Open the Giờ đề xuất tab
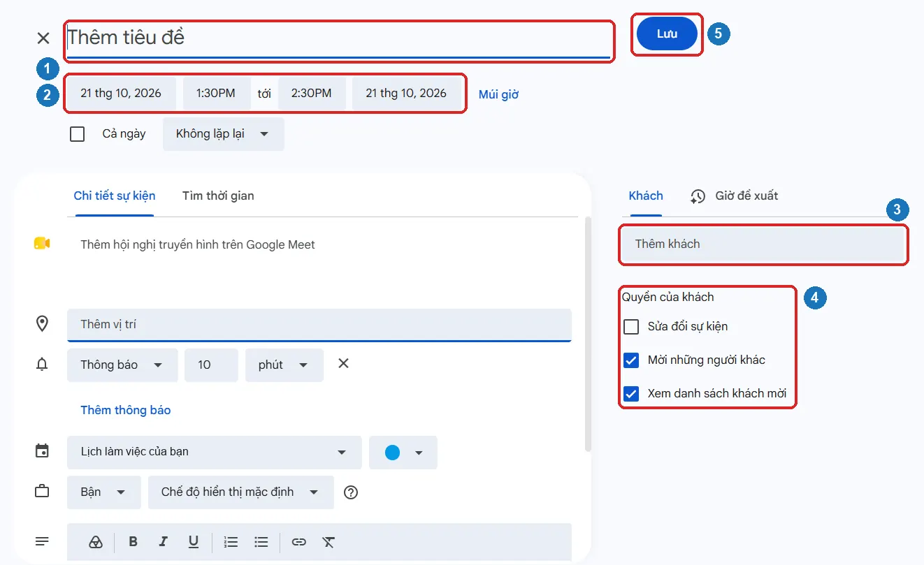The height and width of the screenshot is (565, 924). 735,196
